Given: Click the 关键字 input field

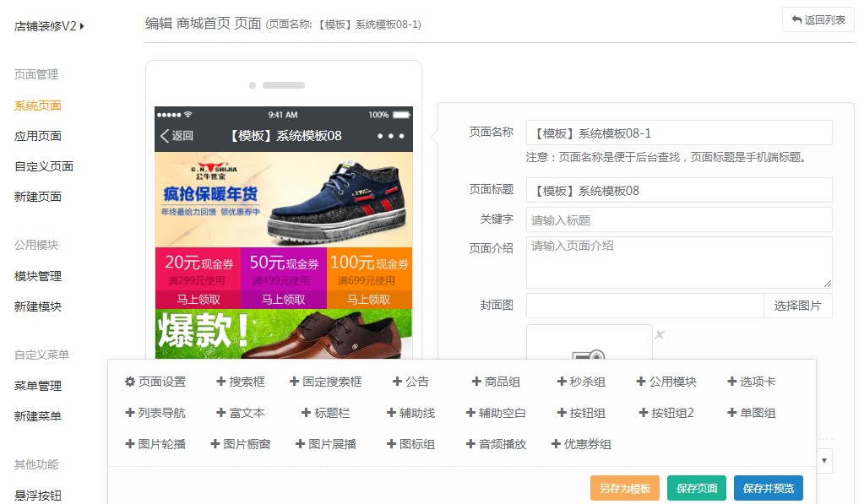Looking at the screenshot, I should pos(679,219).
